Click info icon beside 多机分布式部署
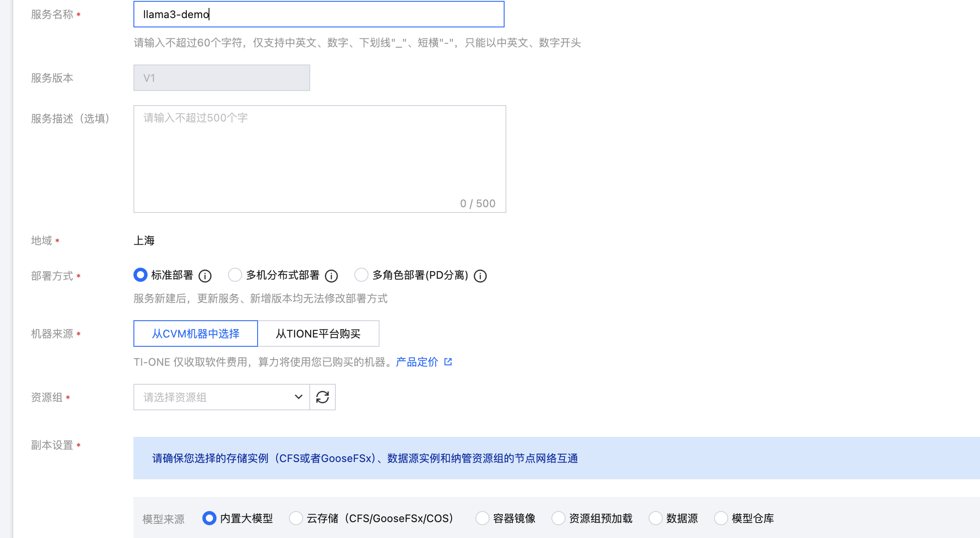Image resolution: width=980 pixels, height=538 pixels. click(x=331, y=276)
